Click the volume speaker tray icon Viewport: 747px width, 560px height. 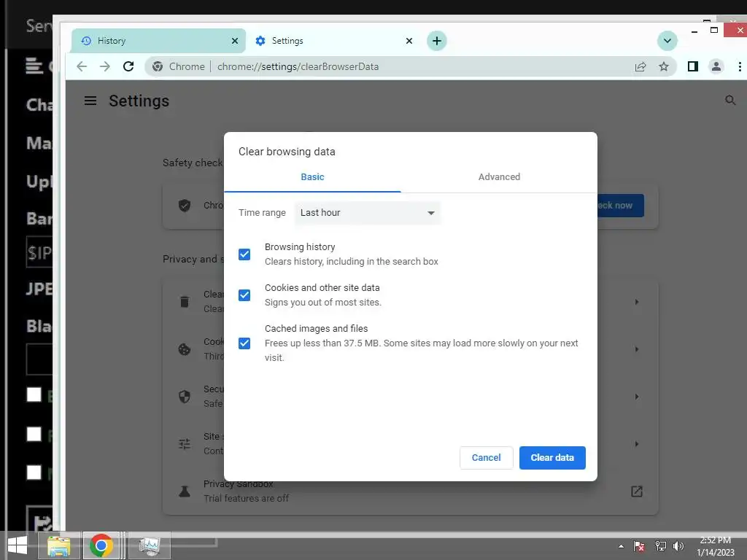678,547
